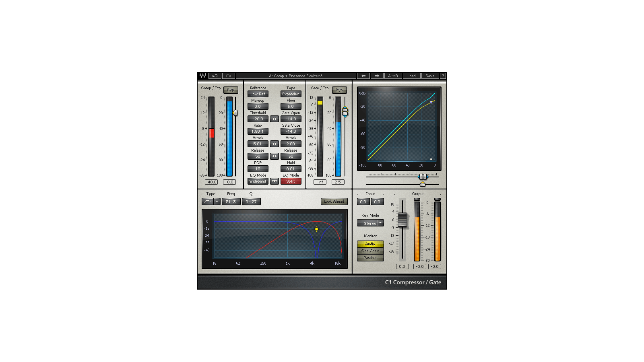Click the Save button
The height and width of the screenshot is (362, 644).
pos(430,76)
